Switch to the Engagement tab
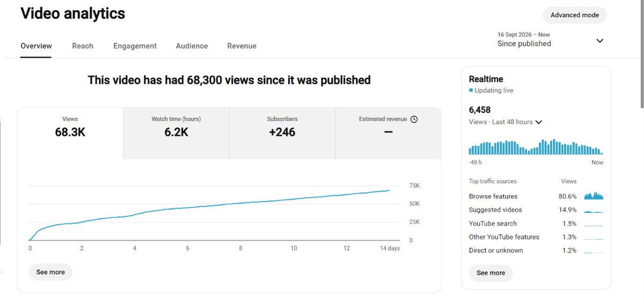Viewport: 644px width, 304px height. tap(135, 46)
